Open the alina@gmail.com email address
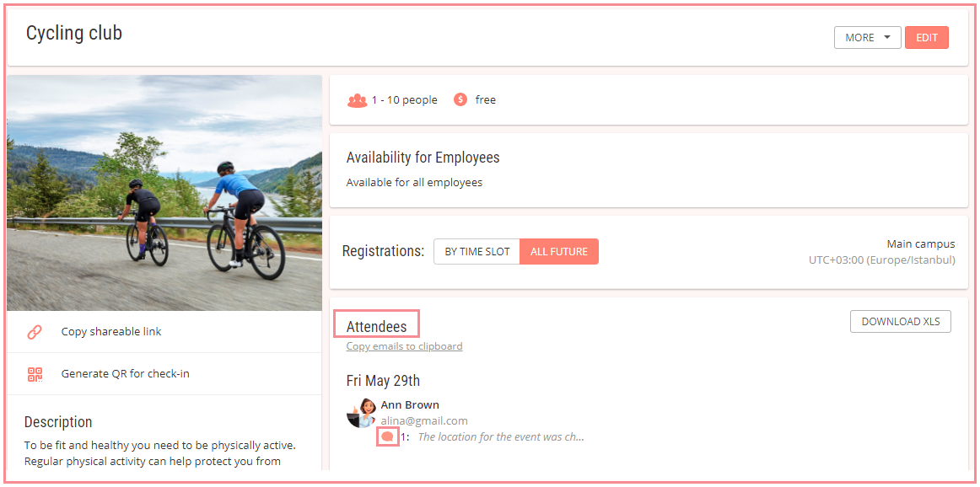Screen dimensions: 980x487 (424, 420)
